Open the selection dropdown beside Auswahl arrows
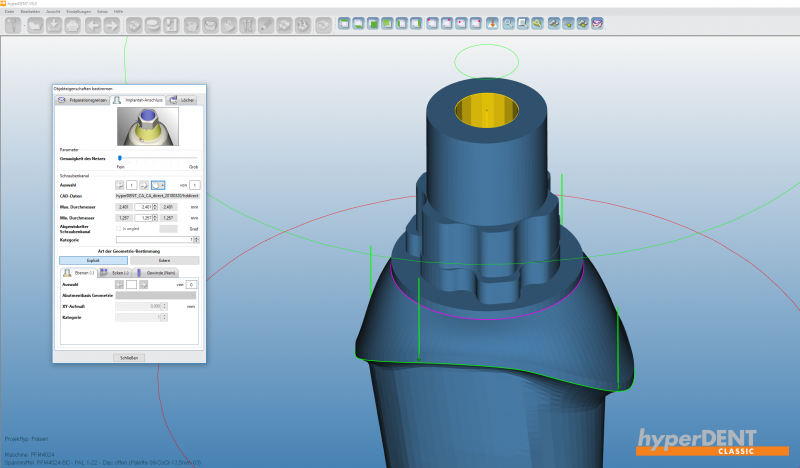The width and height of the screenshot is (800, 468). (158, 185)
